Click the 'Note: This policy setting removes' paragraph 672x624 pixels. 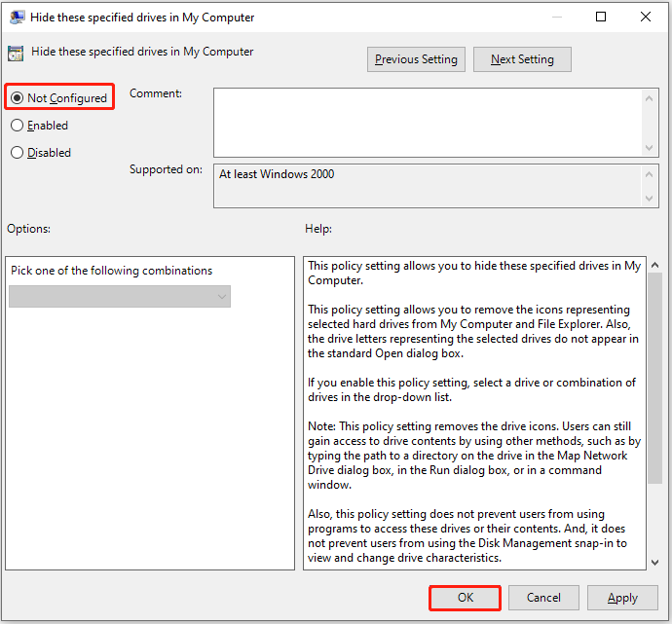click(x=474, y=456)
